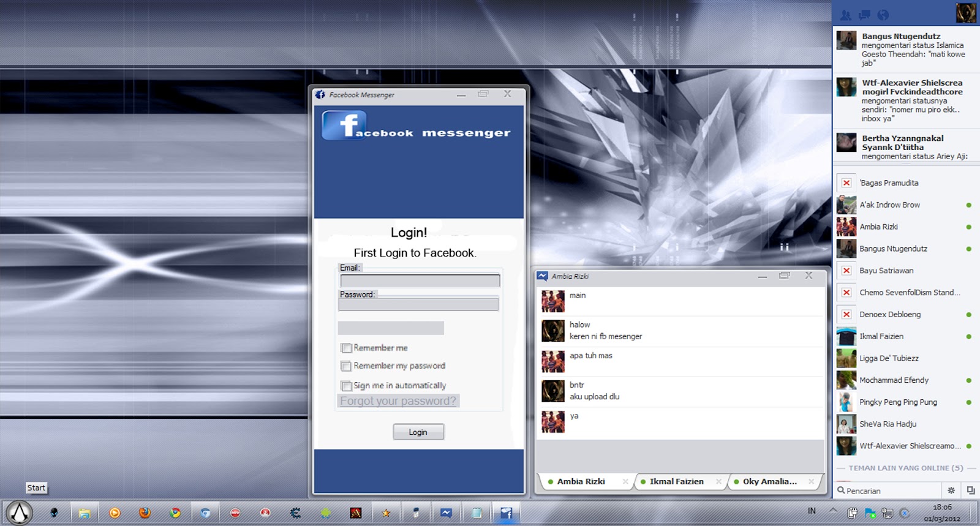Tick the Remember me checkbox

click(346, 348)
